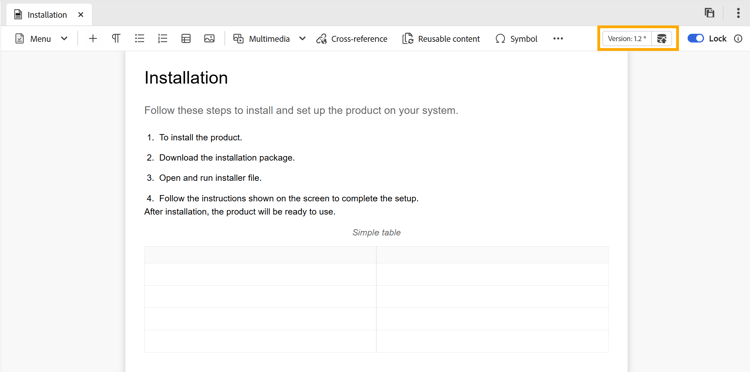The image size is (750, 372).
Task: Click the plus insert element icon
Action: (93, 39)
